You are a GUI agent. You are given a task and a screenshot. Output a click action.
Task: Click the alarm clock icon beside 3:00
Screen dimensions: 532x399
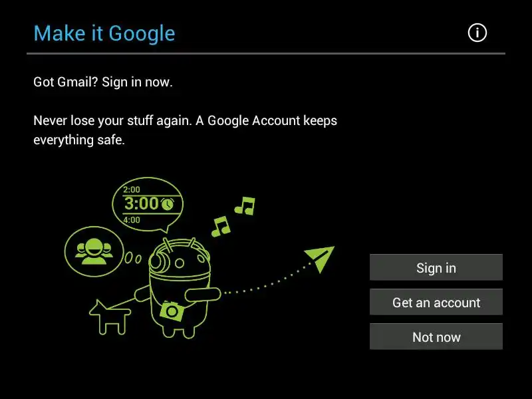[168, 204]
